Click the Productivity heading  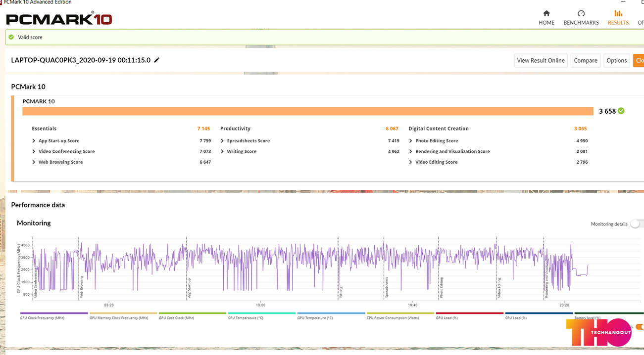point(236,129)
